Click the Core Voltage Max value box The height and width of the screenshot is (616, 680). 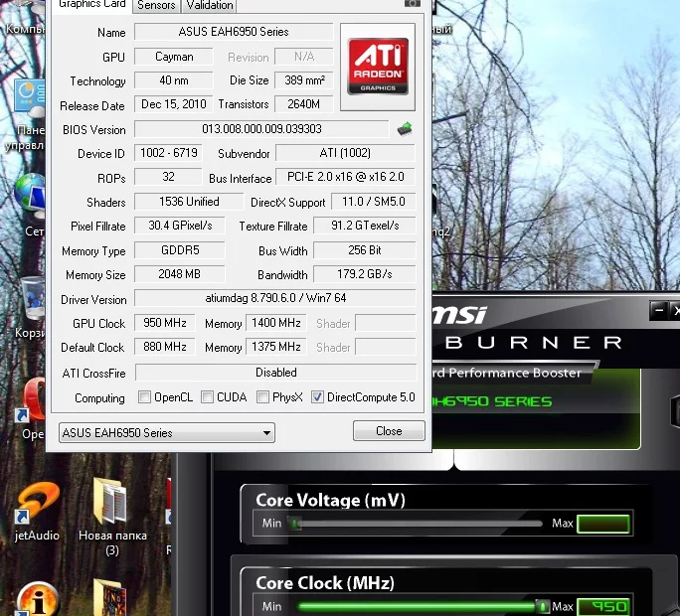603,524
